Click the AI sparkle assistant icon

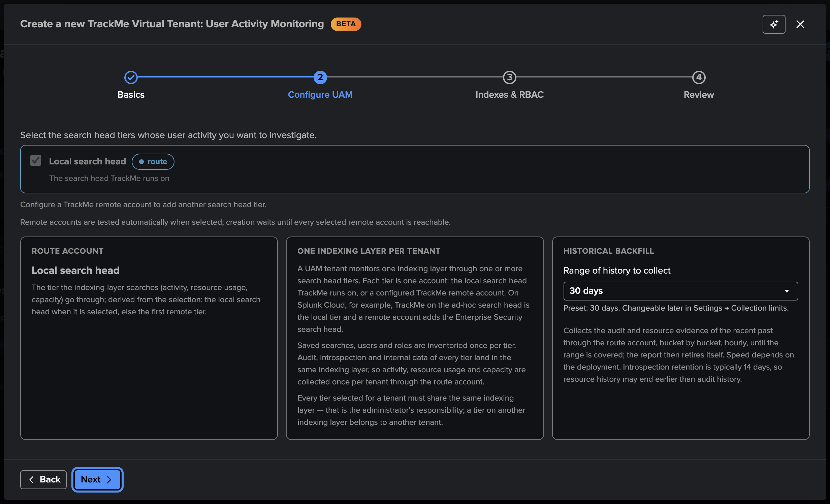(774, 24)
